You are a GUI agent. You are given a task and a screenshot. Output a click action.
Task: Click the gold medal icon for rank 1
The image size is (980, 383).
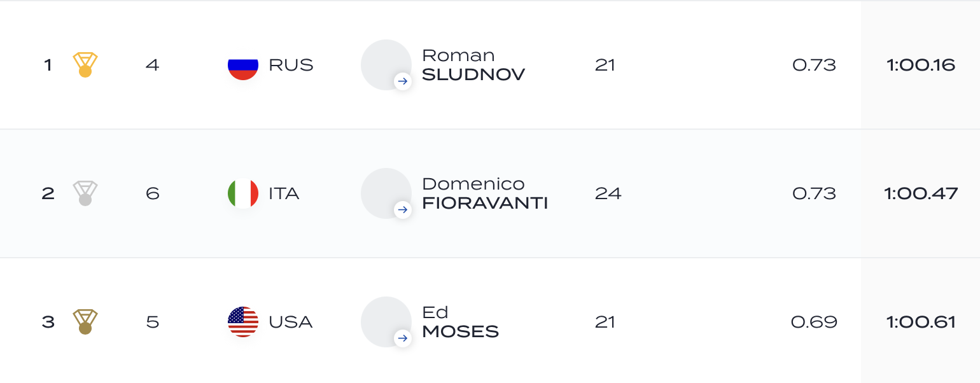point(85,65)
